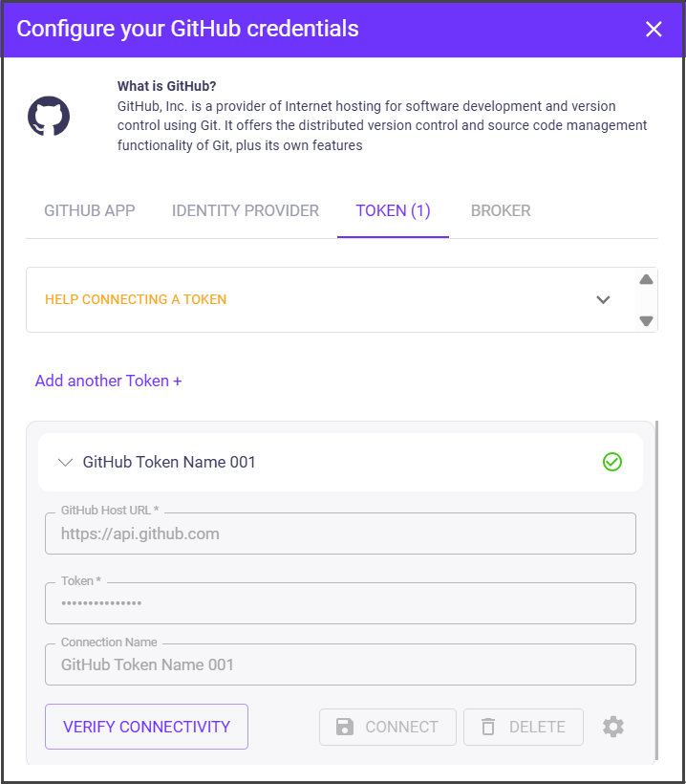This screenshot has width=686, height=784.
Task: Expand the Help Connecting a Token section
Action: click(603, 299)
